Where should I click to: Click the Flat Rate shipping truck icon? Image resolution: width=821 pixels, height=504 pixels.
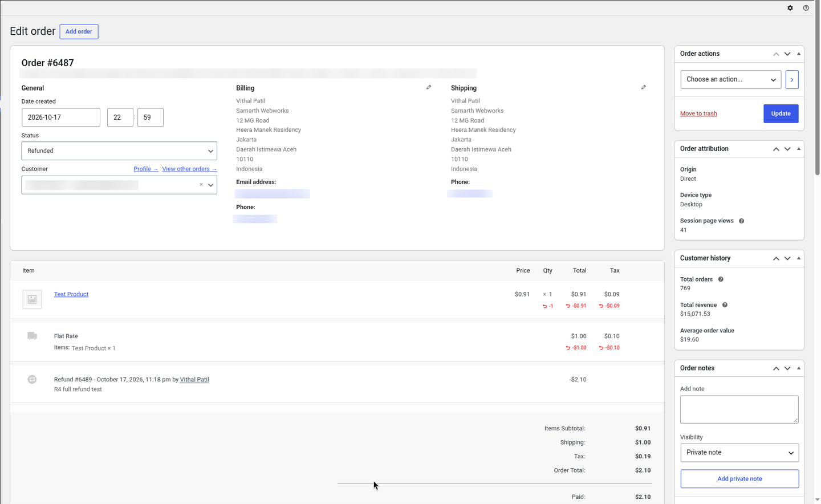pos(32,336)
